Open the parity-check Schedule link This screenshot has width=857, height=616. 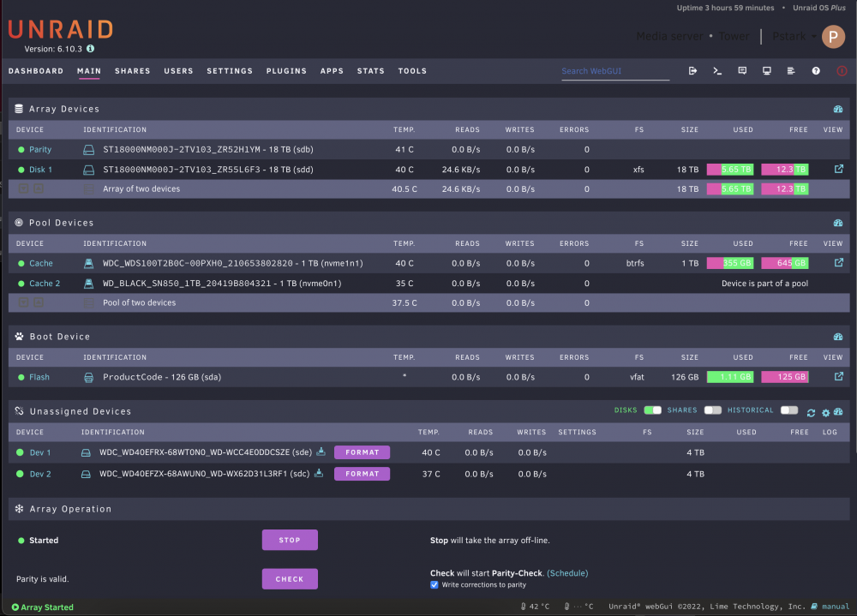(x=567, y=573)
